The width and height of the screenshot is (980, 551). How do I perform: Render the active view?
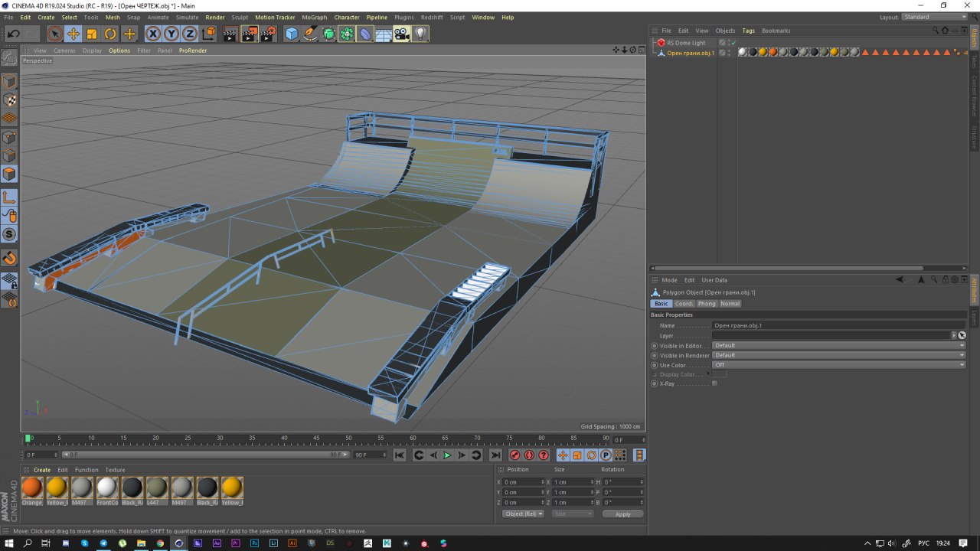click(230, 34)
